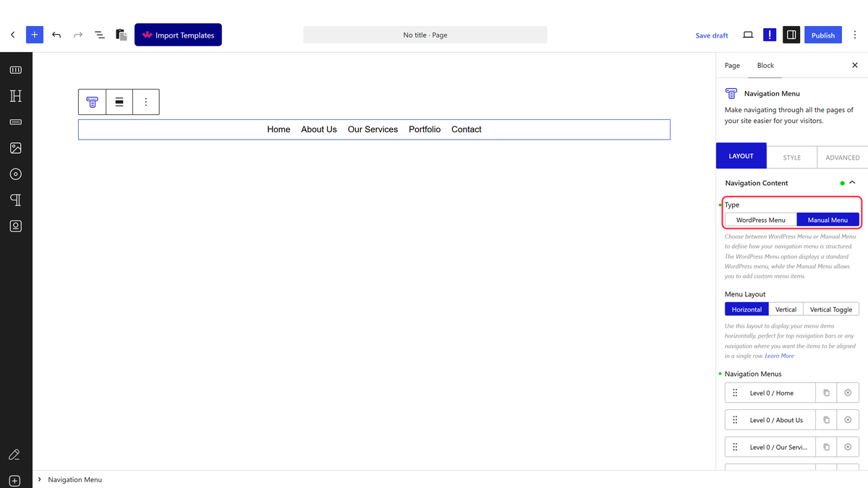Remove the Level 0 / Home item
The image size is (868, 488).
pos(848,393)
